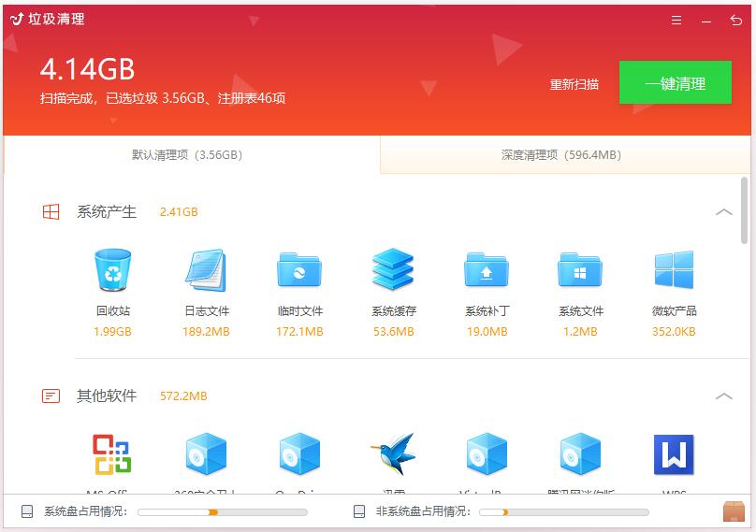Image resolution: width=756 pixels, height=532 pixels.
Task: Click the WPS icon
Action: [674, 454]
